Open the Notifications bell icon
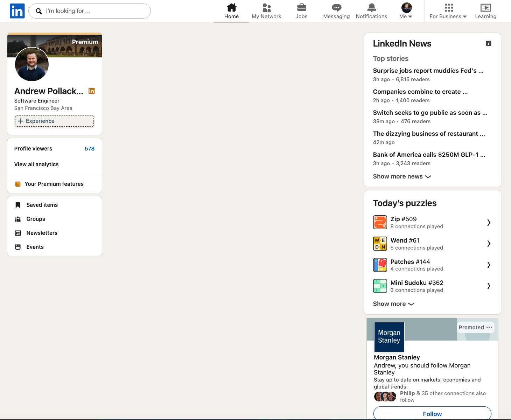511x420 pixels. (x=372, y=7)
